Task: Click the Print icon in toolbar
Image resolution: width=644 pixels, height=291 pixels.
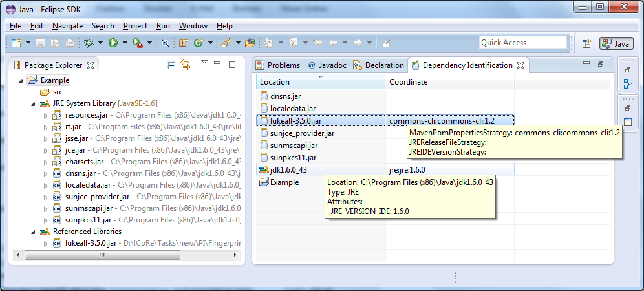Action: click(69, 42)
